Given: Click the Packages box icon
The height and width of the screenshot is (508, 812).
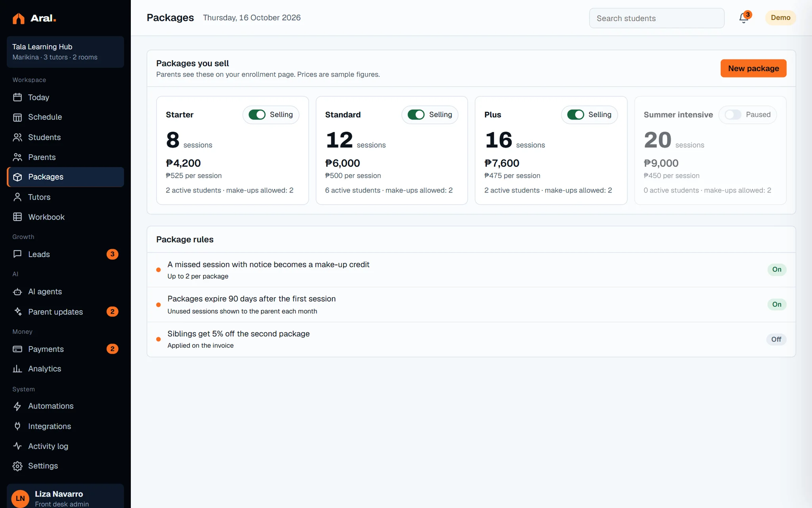Looking at the screenshot, I should point(17,177).
